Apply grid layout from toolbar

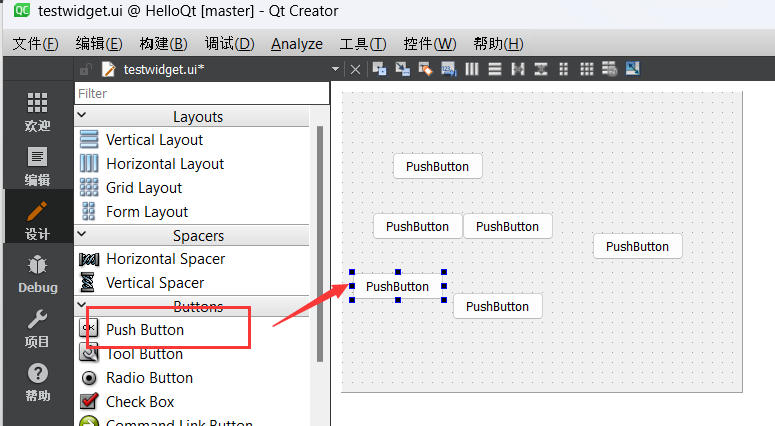pos(587,69)
